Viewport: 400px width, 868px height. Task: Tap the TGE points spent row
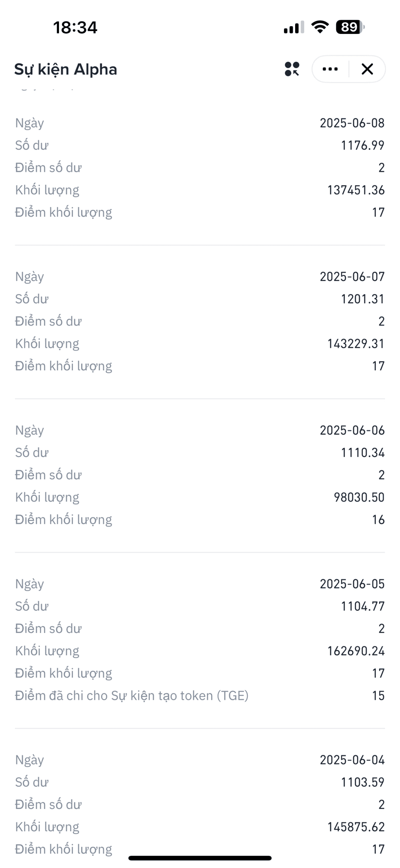pyautogui.click(x=200, y=696)
